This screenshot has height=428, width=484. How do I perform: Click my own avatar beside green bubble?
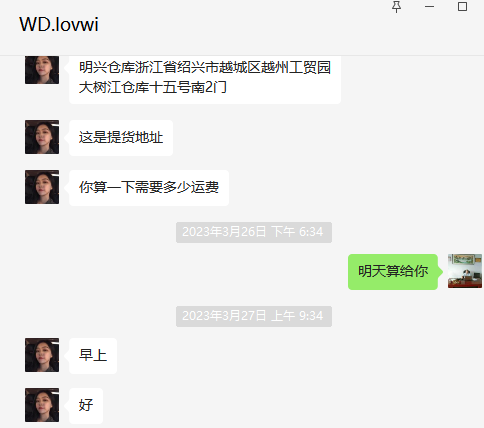(465, 271)
